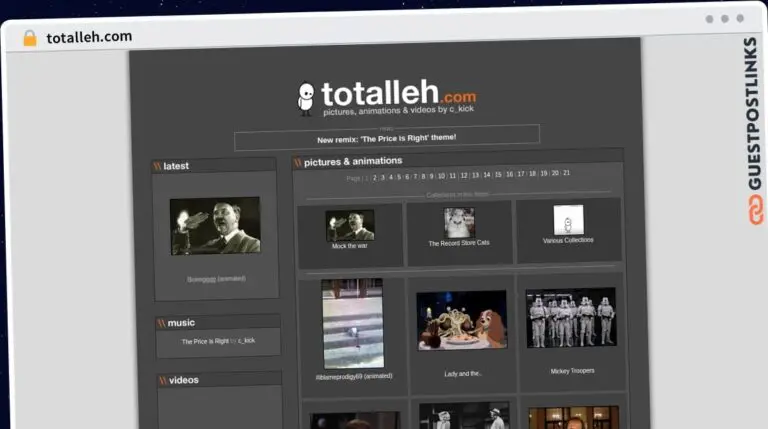
Task: Click the orange slash icon beside 'music'
Action: (x=162, y=323)
